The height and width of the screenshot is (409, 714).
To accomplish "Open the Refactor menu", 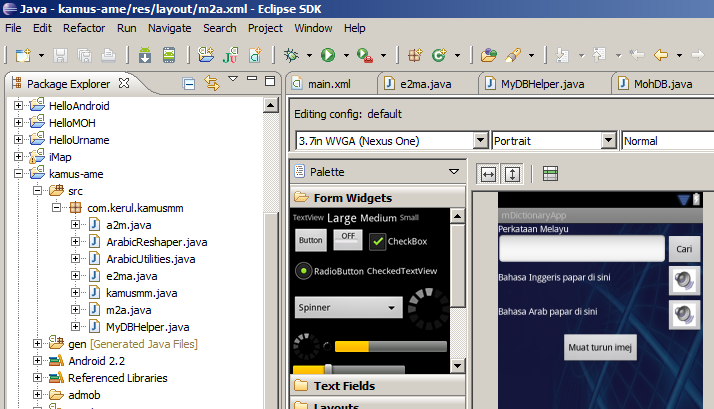I will click(84, 28).
